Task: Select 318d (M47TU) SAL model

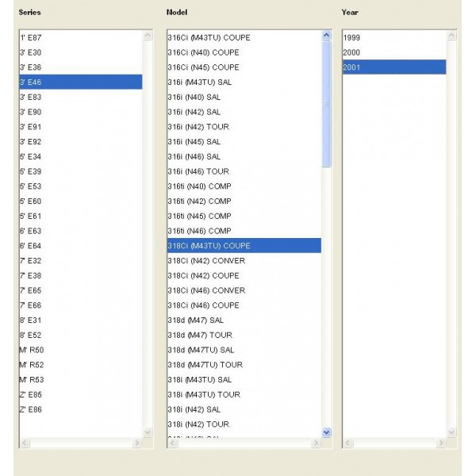Action: [244, 350]
